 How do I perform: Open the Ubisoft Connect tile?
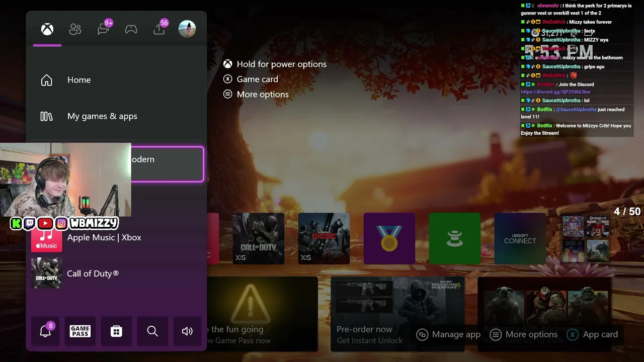tap(520, 238)
